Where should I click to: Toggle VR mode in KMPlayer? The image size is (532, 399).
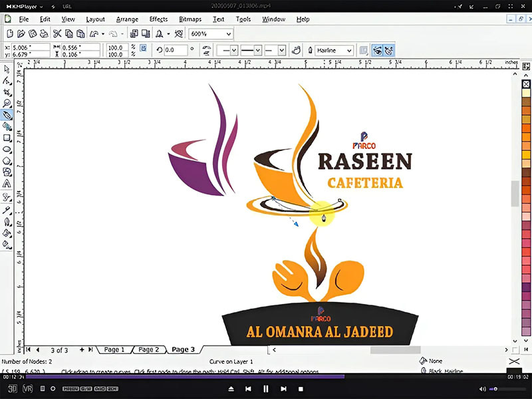point(27,388)
